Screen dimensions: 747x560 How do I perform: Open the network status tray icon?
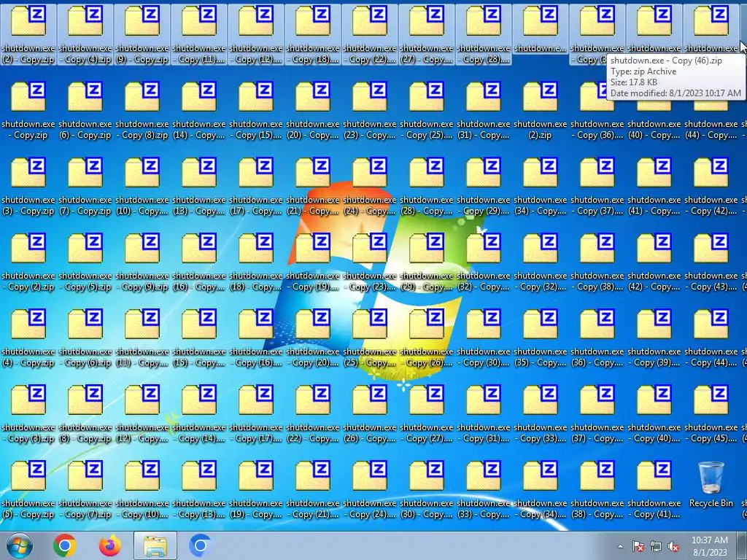click(x=656, y=546)
